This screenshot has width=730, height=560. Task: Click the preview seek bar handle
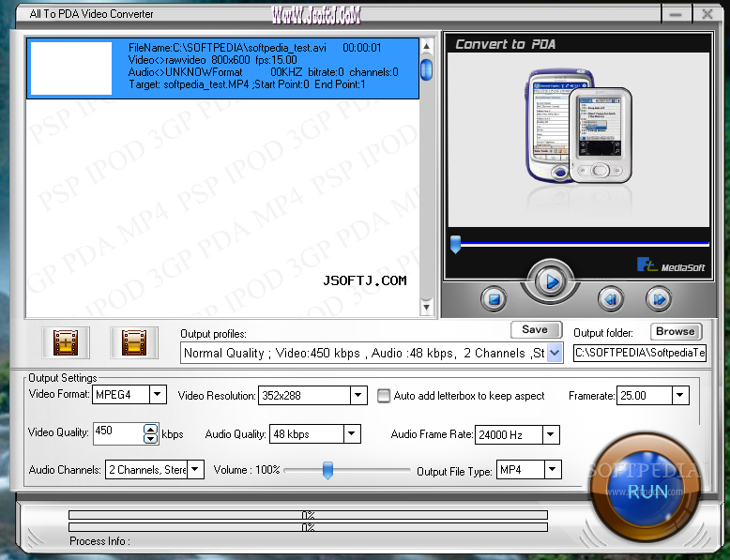click(x=455, y=244)
